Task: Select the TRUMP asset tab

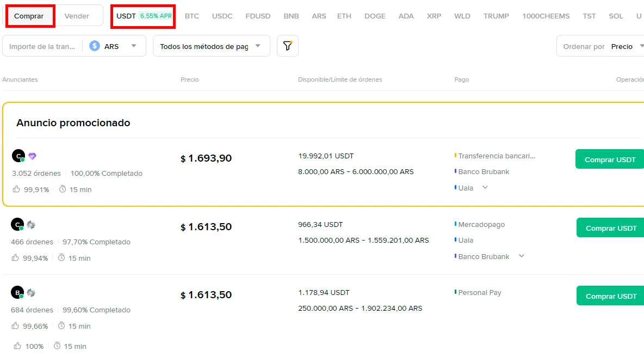Action: [x=496, y=16]
